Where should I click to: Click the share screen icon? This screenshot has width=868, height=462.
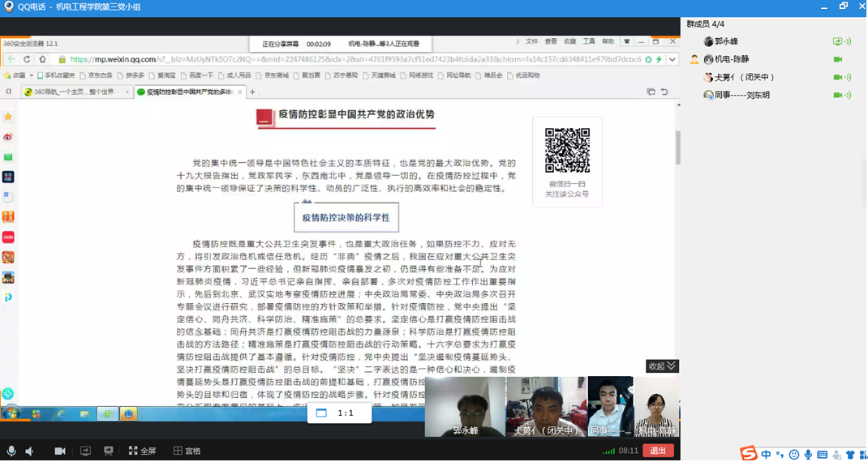pos(85,451)
